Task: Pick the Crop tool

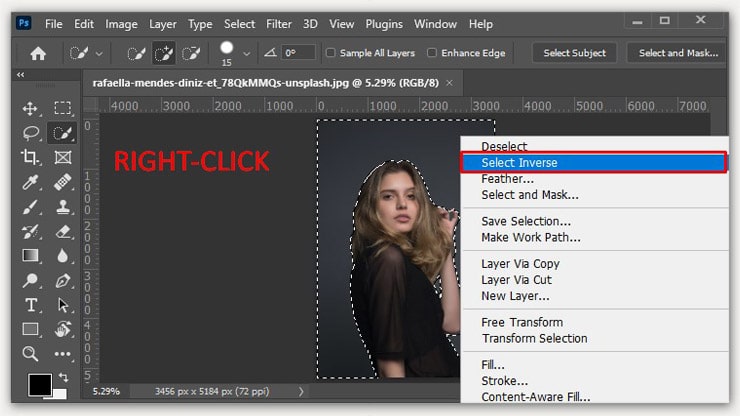Action: click(30, 157)
